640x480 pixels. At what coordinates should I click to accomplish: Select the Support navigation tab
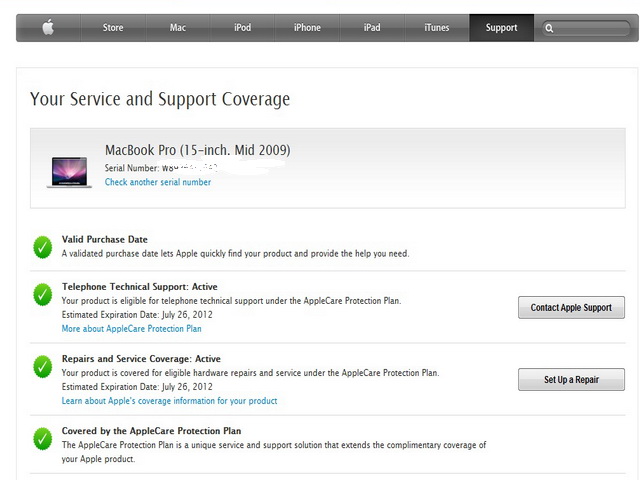point(502,28)
